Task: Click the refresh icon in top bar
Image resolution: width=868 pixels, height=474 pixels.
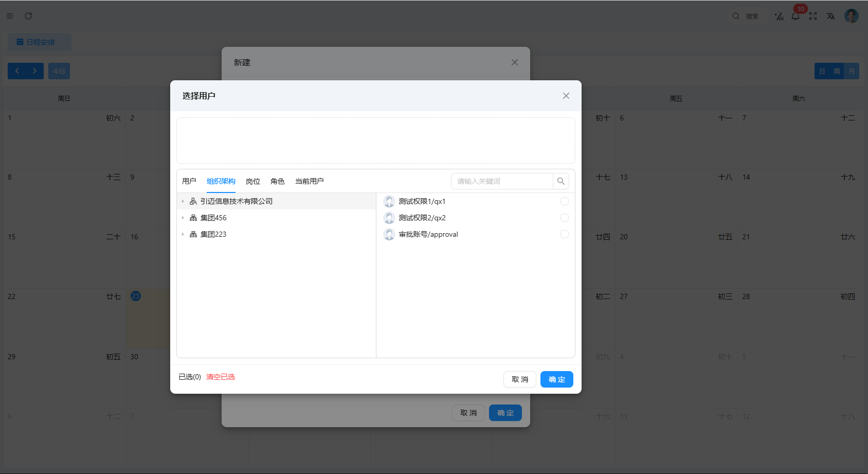Action: (x=28, y=16)
